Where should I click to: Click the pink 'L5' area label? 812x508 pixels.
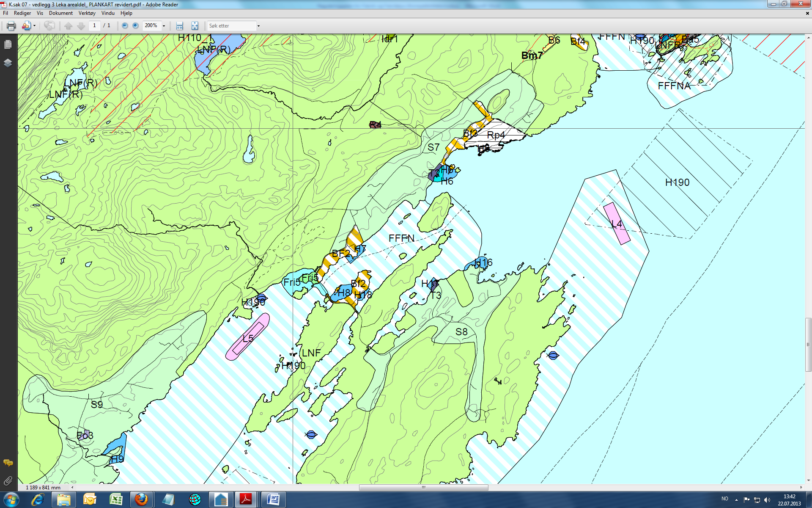click(x=248, y=339)
